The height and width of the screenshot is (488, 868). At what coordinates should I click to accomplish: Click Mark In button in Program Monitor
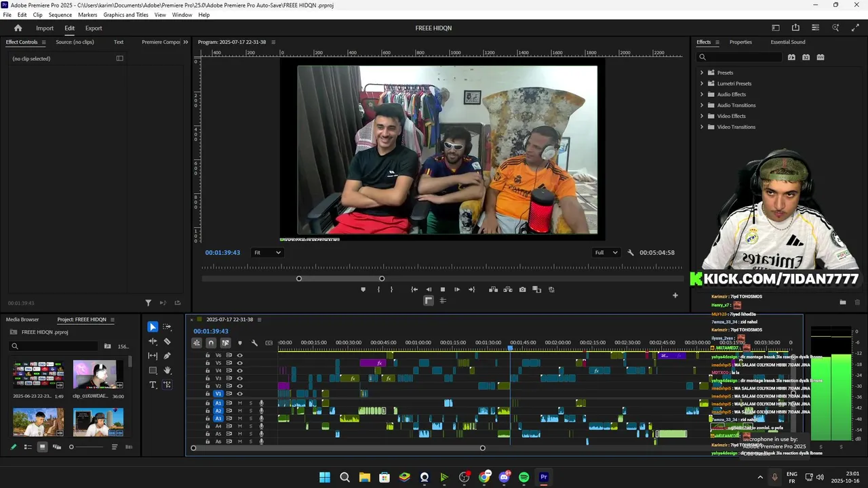point(378,289)
